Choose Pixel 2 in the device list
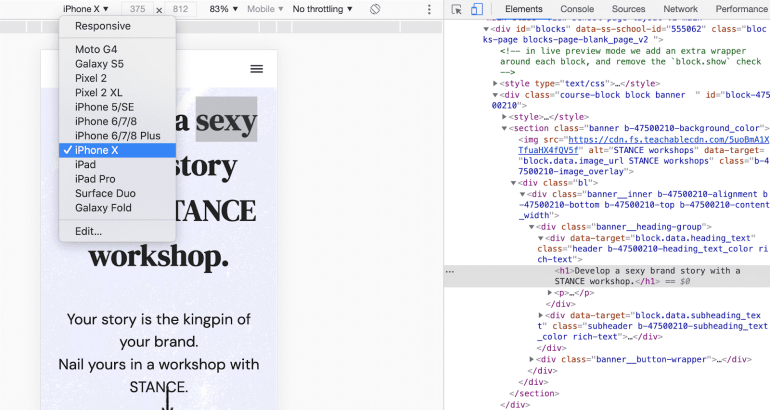This screenshot has height=410, width=770. pos(117,78)
